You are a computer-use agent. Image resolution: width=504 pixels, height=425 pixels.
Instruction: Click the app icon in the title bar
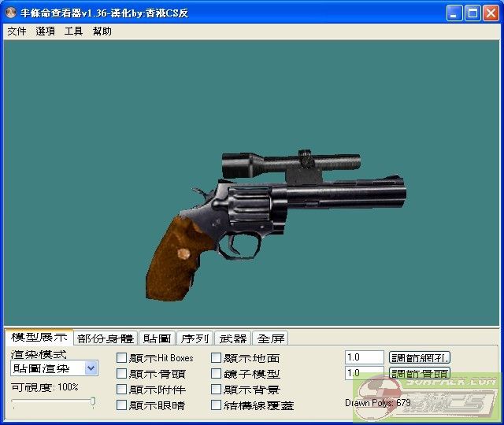tap(11, 13)
